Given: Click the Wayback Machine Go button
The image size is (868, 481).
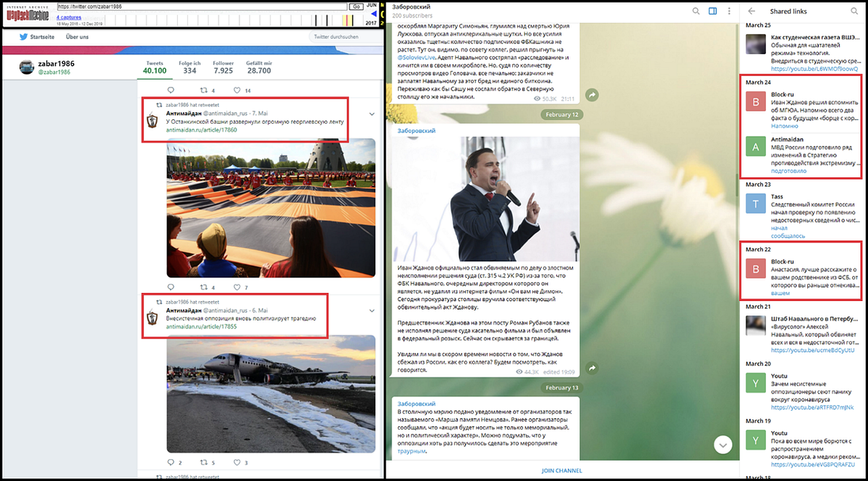Looking at the screenshot, I should click(356, 6).
